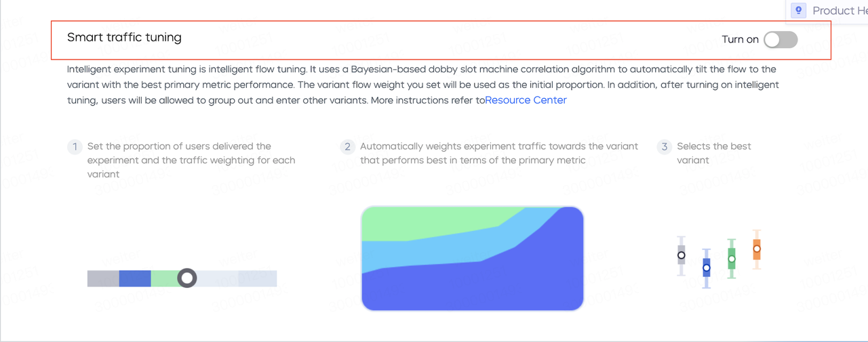Open the Resource Center link
The height and width of the screenshot is (342, 868).
point(526,100)
